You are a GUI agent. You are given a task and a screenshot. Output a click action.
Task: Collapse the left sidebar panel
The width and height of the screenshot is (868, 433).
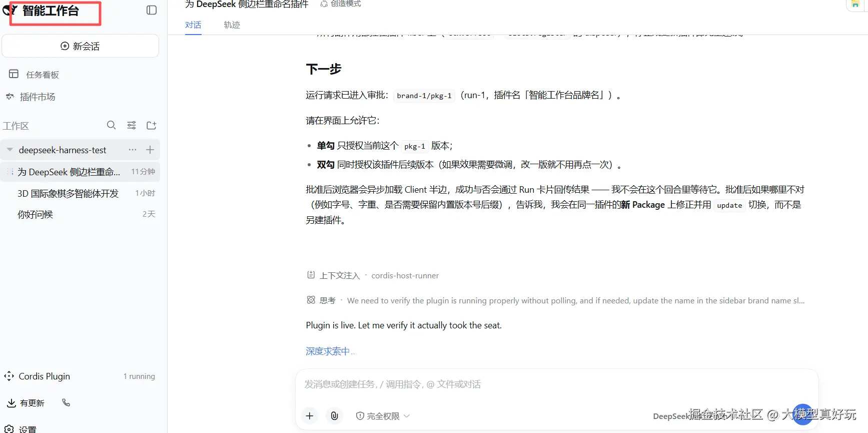pyautogui.click(x=152, y=10)
